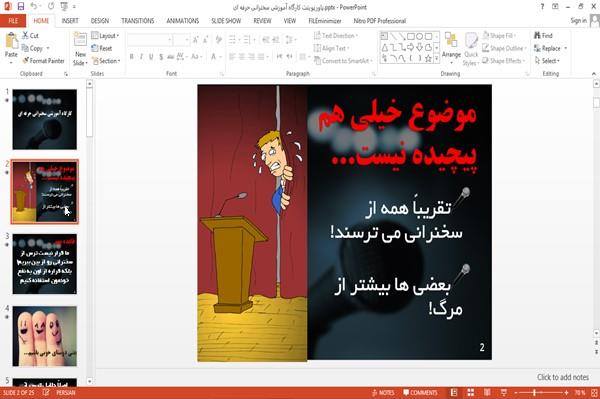Open COMMENTS from the status bar
This screenshot has height=399, width=600.
pyautogui.click(x=420, y=393)
